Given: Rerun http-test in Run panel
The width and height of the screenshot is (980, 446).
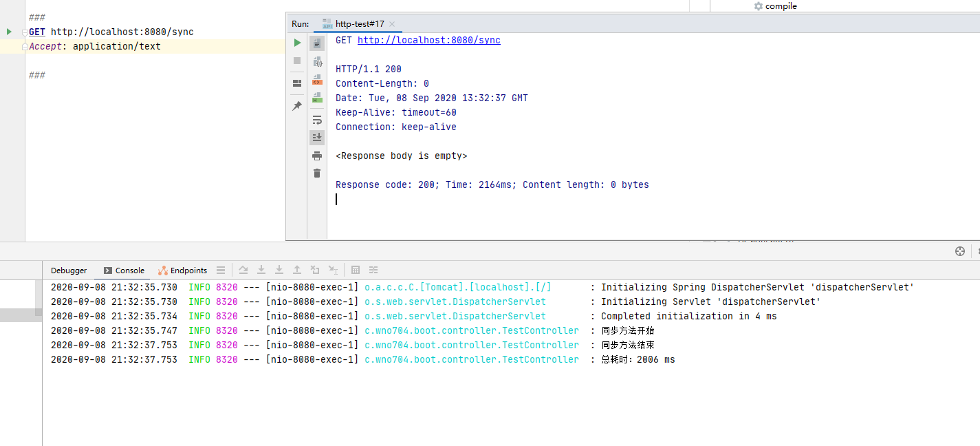Looking at the screenshot, I should pyautogui.click(x=297, y=43).
